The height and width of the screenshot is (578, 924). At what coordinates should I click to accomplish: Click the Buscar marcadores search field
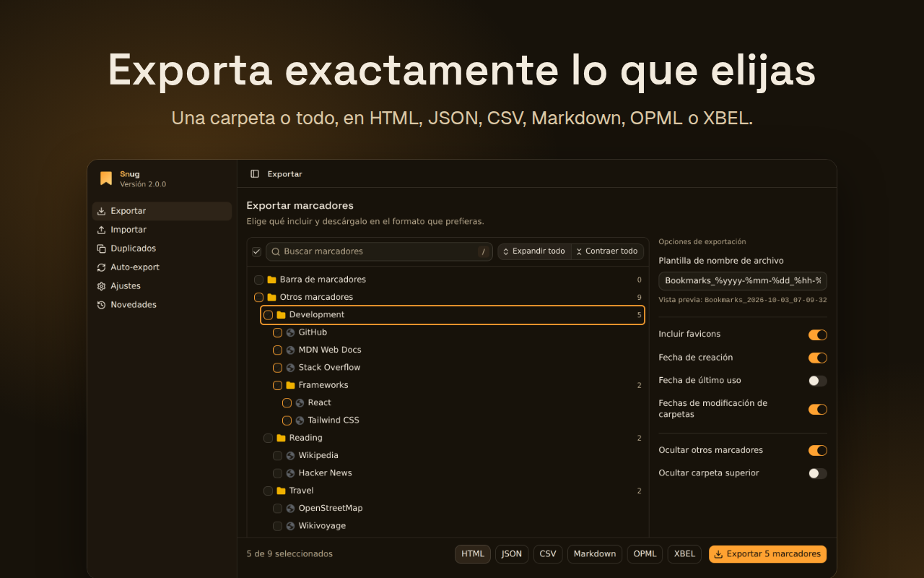pos(379,251)
